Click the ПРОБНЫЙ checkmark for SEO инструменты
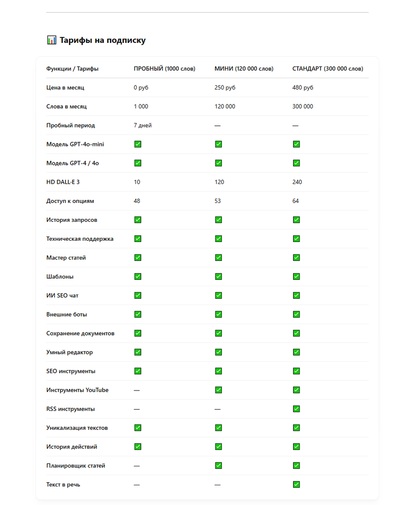 (x=137, y=371)
